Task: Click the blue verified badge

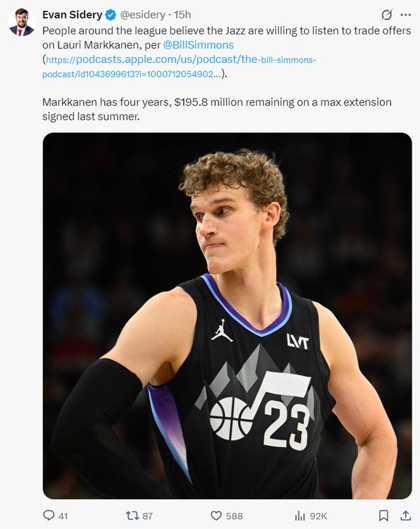Action: coord(111,15)
